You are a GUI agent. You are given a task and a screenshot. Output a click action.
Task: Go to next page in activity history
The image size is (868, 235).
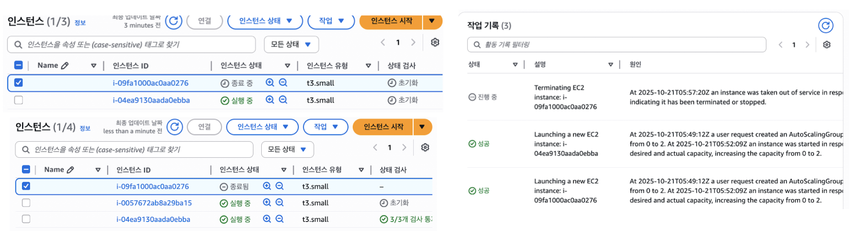pyautogui.click(x=807, y=45)
